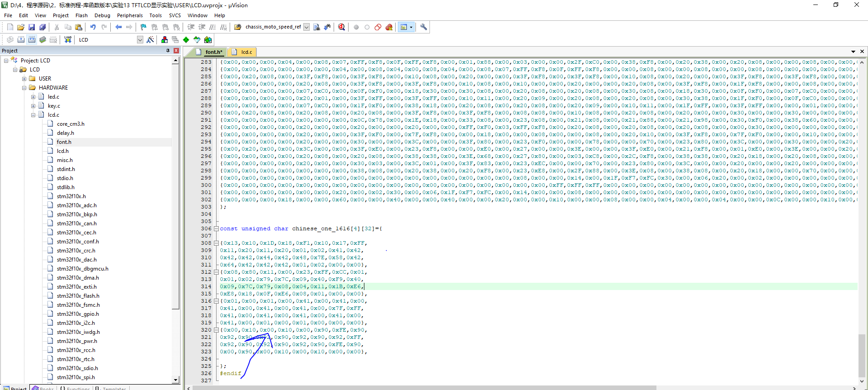This screenshot has width=868, height=390.
Task: Collapse the lcd.c file node
Action: (x=33, y=115)
